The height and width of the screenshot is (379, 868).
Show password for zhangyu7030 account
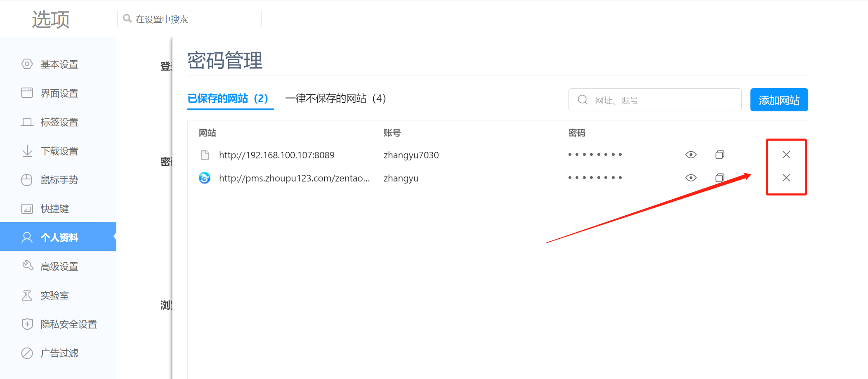[x=691, y=155]
